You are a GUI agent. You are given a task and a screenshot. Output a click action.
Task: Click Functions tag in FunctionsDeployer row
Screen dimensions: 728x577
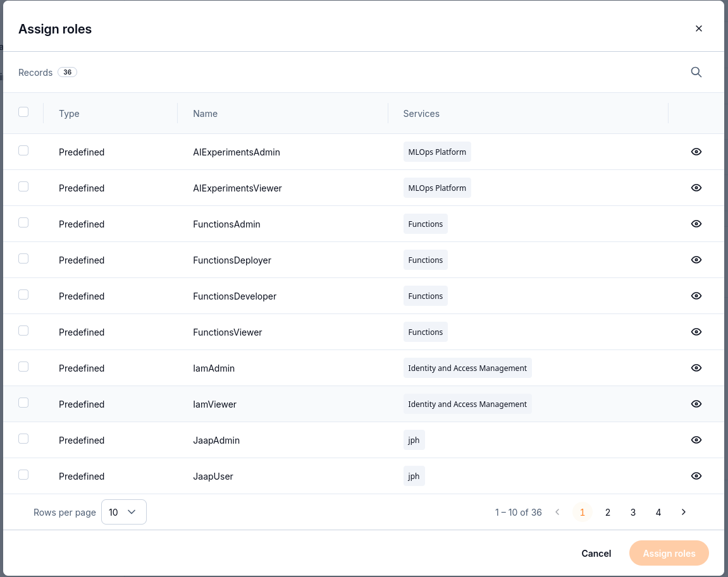point(425,260)
